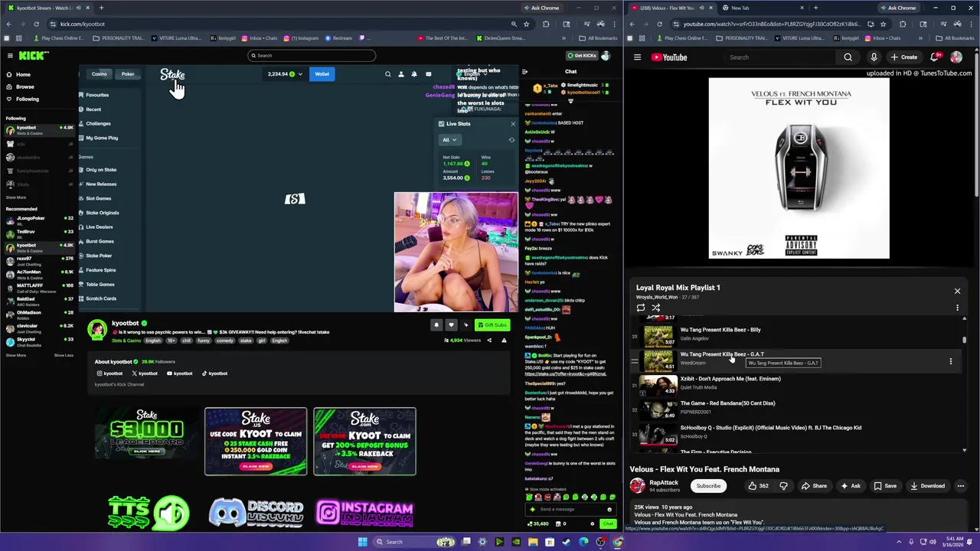Click the Get KICKs button
Viewport: 980px width, 551px height.
(581, 55)
